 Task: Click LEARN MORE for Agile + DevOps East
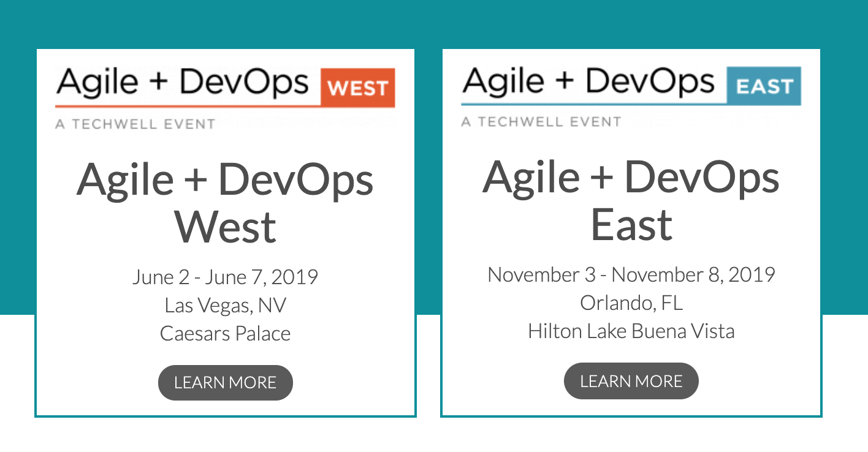coord(631,381)
